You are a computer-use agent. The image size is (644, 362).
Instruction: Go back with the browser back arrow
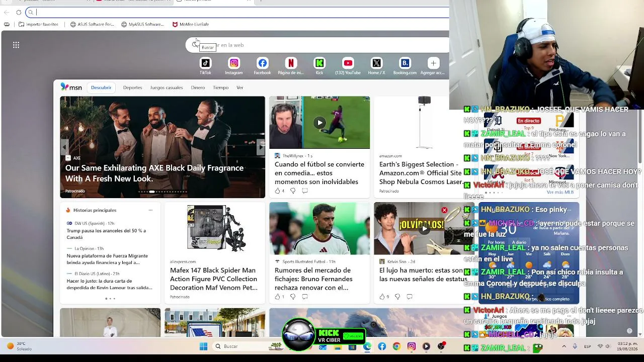click(7, 12)
